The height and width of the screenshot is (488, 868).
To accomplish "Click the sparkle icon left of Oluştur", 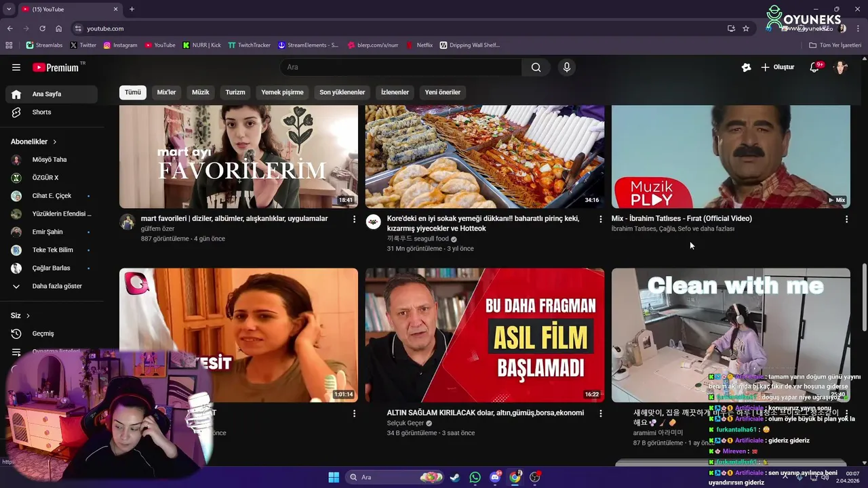I will tap(747, 67).
